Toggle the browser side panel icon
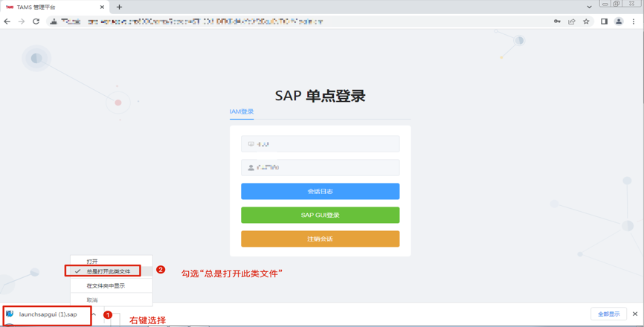The image size is (644, 327). [604, 22]
